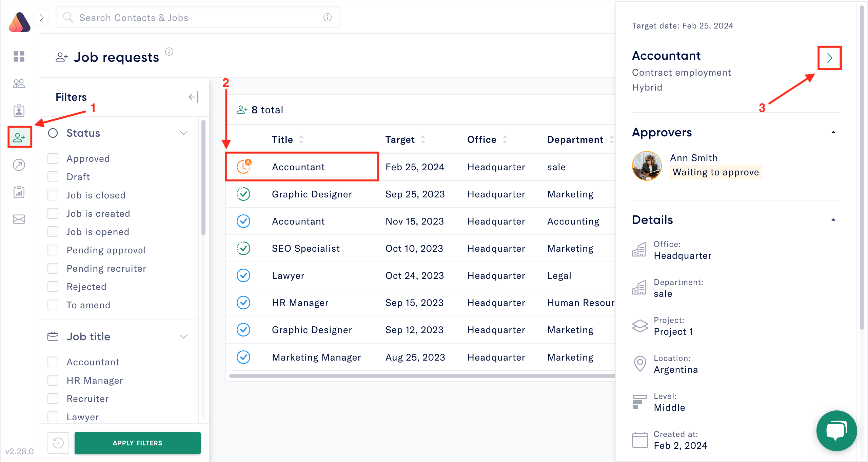Collapse the Status filter section
This screenshot has width=868, height=462.
coord(183,133)
